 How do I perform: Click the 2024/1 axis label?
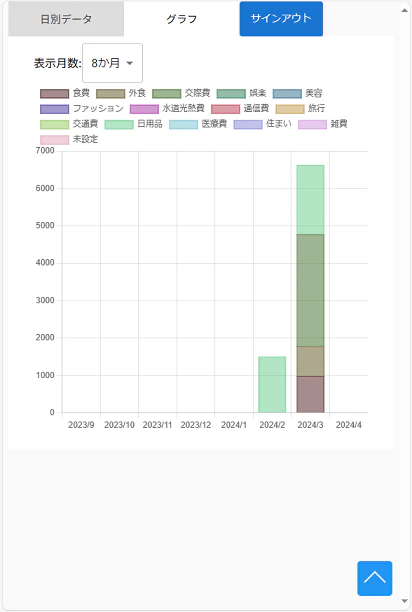(234, 425)
